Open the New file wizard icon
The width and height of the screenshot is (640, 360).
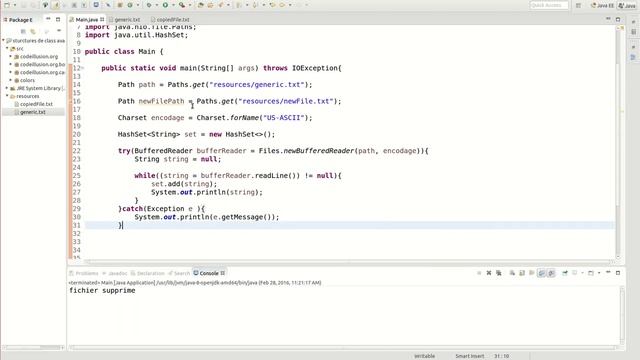(x=7, y=5)
